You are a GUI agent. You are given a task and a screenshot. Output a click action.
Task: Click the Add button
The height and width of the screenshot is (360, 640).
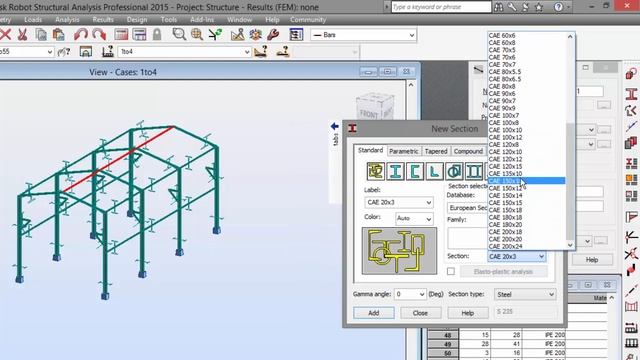click(x=374, y=313)
